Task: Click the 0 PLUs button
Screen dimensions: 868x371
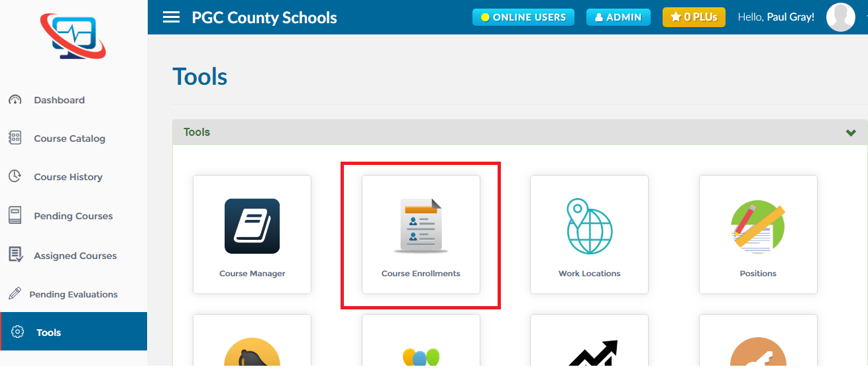Action: coord(694,17)
